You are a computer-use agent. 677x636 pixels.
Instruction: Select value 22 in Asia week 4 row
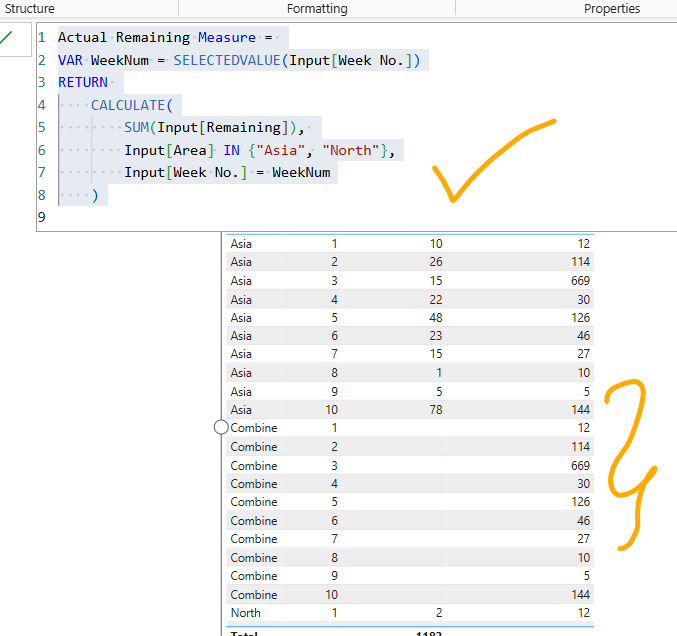[436, 300]
